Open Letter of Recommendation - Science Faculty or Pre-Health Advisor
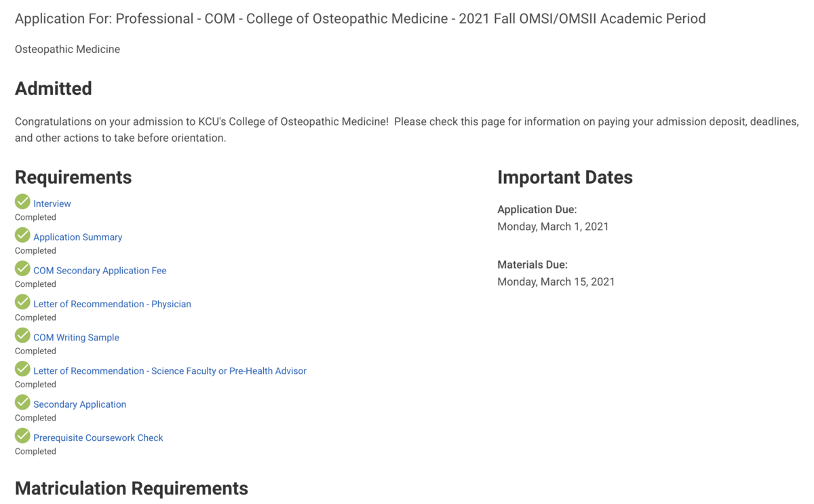This screenshot has height=504, width=814. click(170, 370)
